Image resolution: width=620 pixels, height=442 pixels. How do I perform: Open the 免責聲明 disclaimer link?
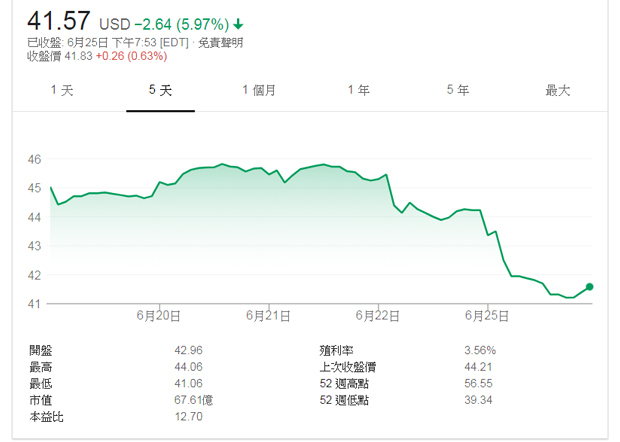click(x=221, y=42)
